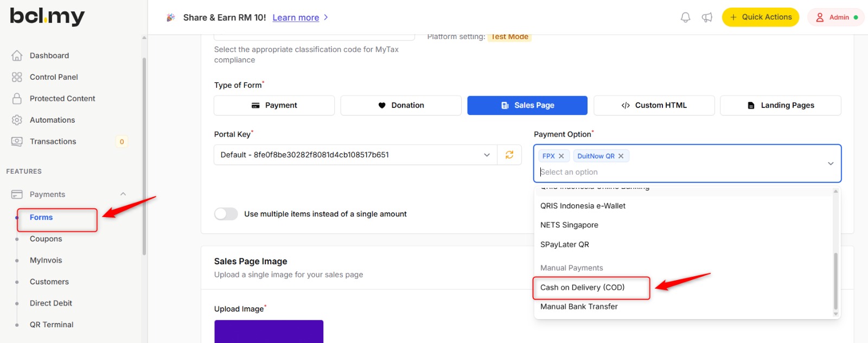This screenshot has height=343, width=868.
Task: Choose the Donation form type
Action: click(x=401, y=105)
